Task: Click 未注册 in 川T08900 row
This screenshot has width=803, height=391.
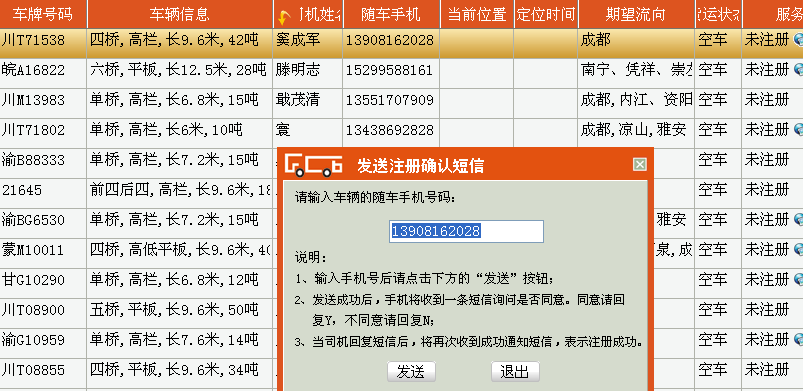Action: click(767, 311)
